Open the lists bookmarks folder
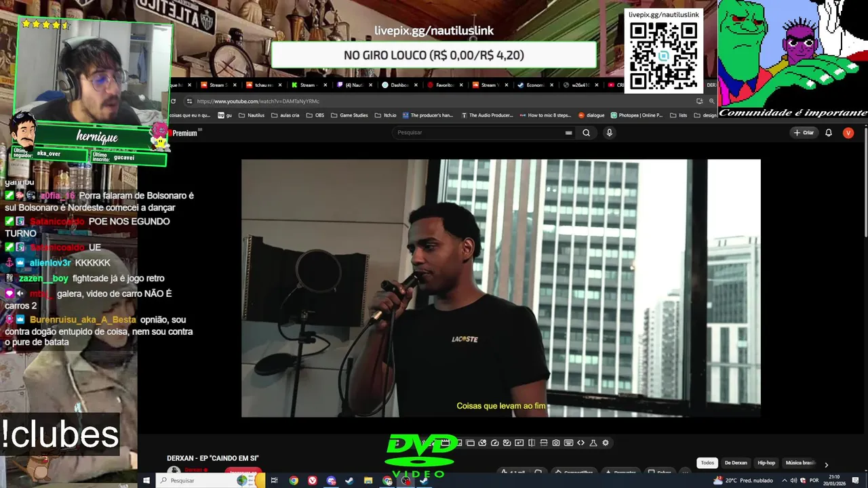Screen dimensions: 868x488 [x=678, y=115]
